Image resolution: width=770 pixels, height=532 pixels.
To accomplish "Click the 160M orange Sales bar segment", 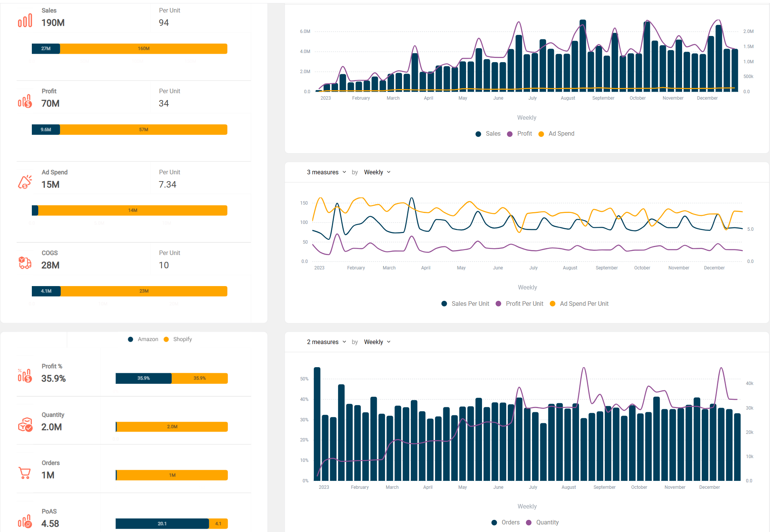I will point(144,49).
